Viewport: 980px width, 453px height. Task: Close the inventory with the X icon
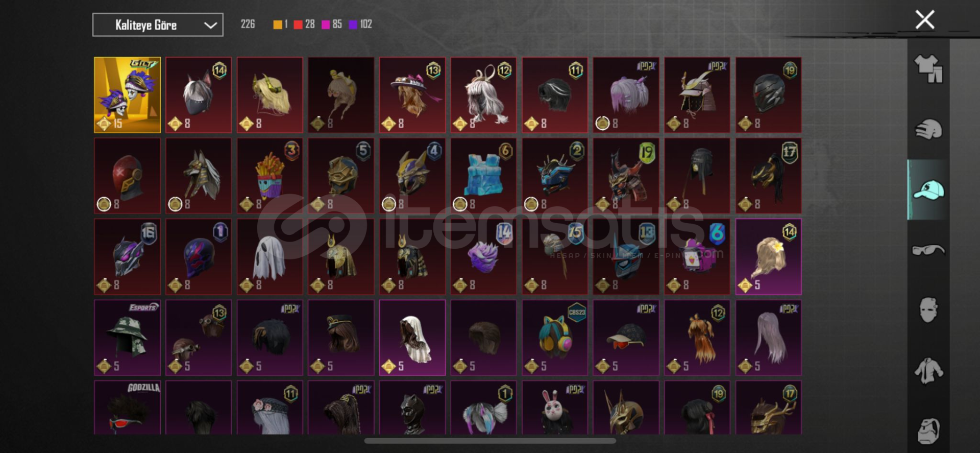[925, 20]
